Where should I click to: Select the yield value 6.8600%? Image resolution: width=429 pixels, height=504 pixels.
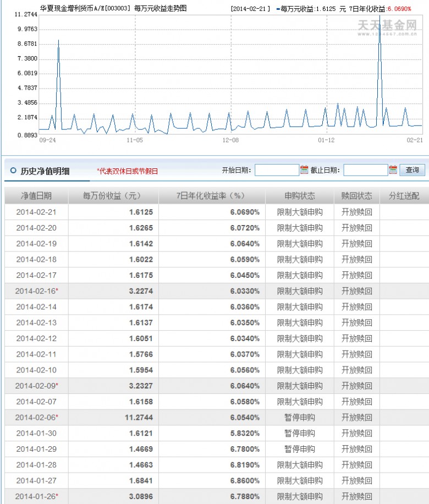coord(245,480)
